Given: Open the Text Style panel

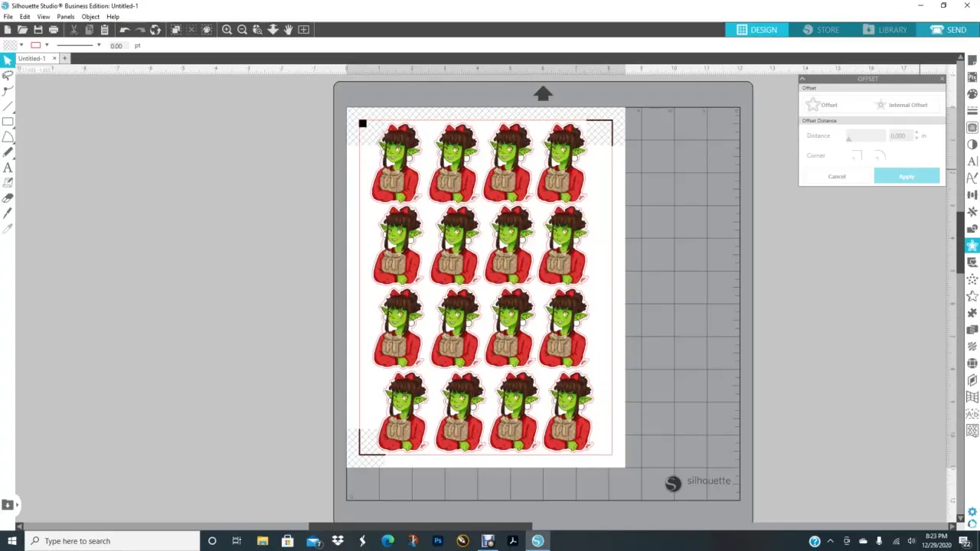Looking at the screenshot, I should coord(972,161).
